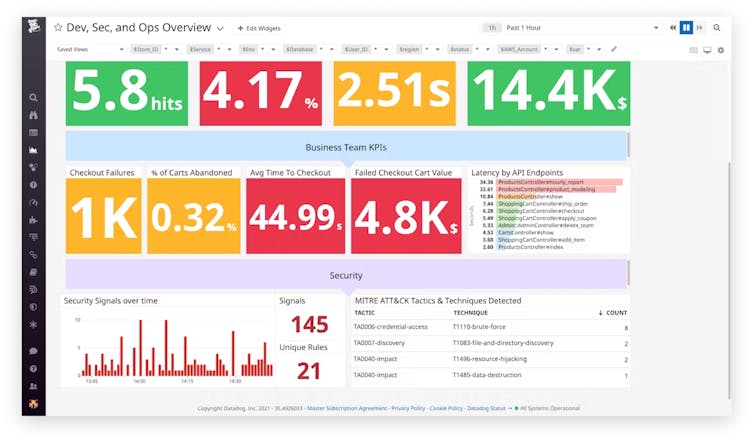This screenshot has width=753, height=442.
Task: Open the Master Subscription Agreement link
Action: [x=346, y=408]
